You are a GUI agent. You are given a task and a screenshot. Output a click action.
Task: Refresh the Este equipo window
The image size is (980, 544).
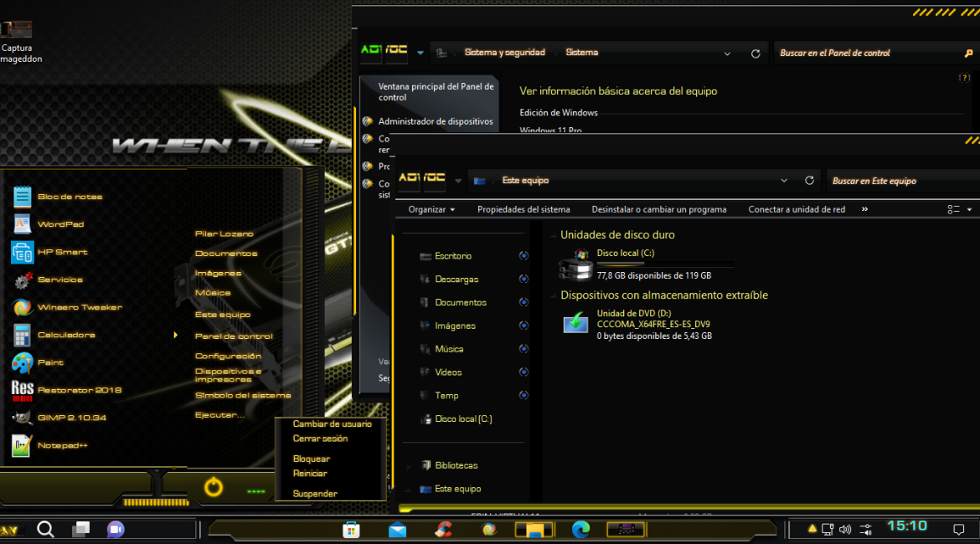[x=809, y=181]
